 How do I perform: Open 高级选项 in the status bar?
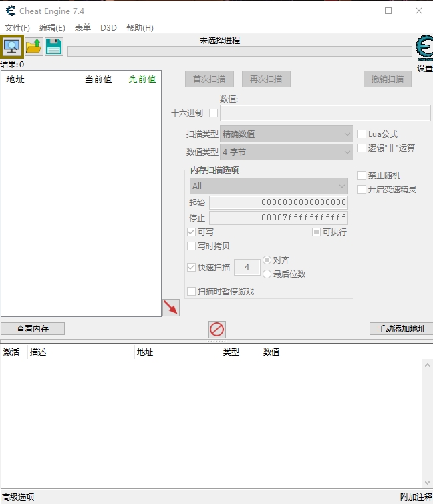18,497
